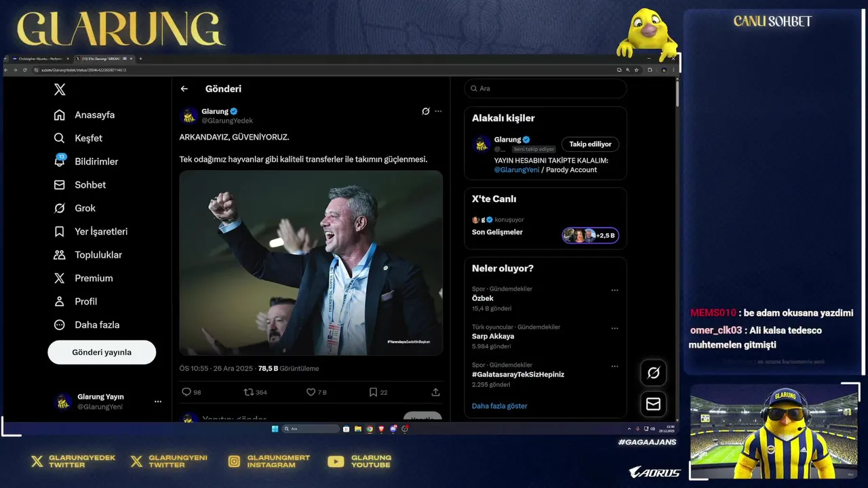
Task: Open Glarung's profile avatar on the post
Action: click(189, 116)
